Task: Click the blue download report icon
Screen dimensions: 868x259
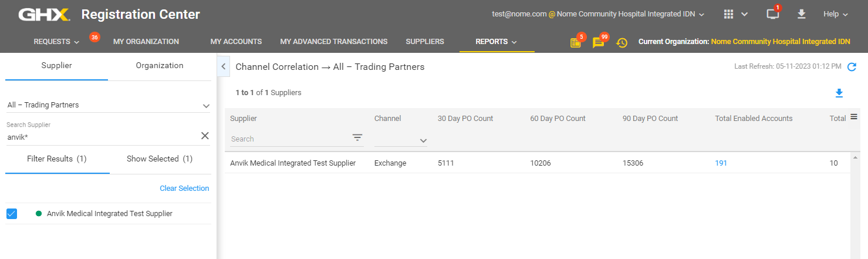Action: coord(839,93)
